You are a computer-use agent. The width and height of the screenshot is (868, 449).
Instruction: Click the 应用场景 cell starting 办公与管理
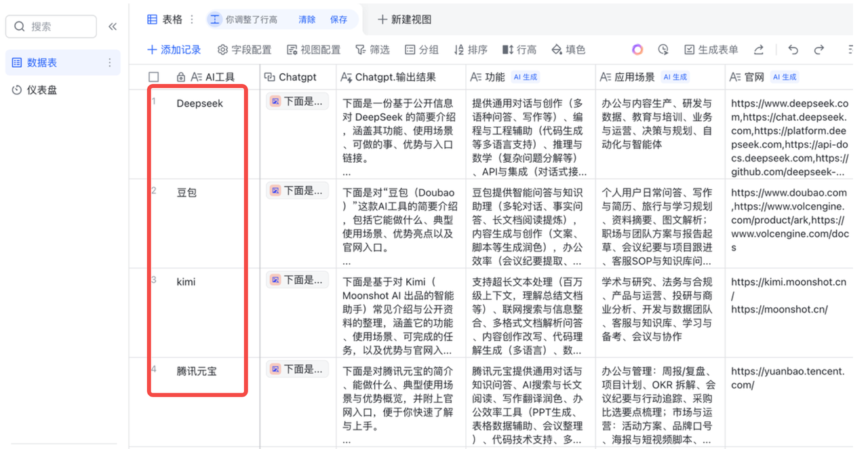tap(660, 402)
